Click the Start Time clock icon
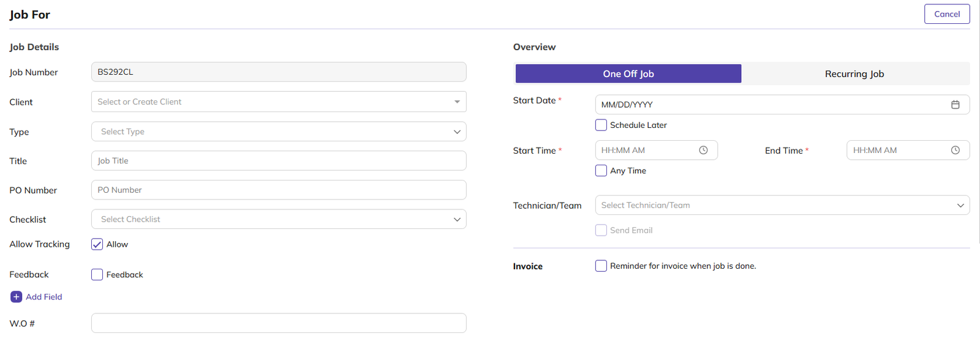980x344 pixels. [x=703, y=150]
